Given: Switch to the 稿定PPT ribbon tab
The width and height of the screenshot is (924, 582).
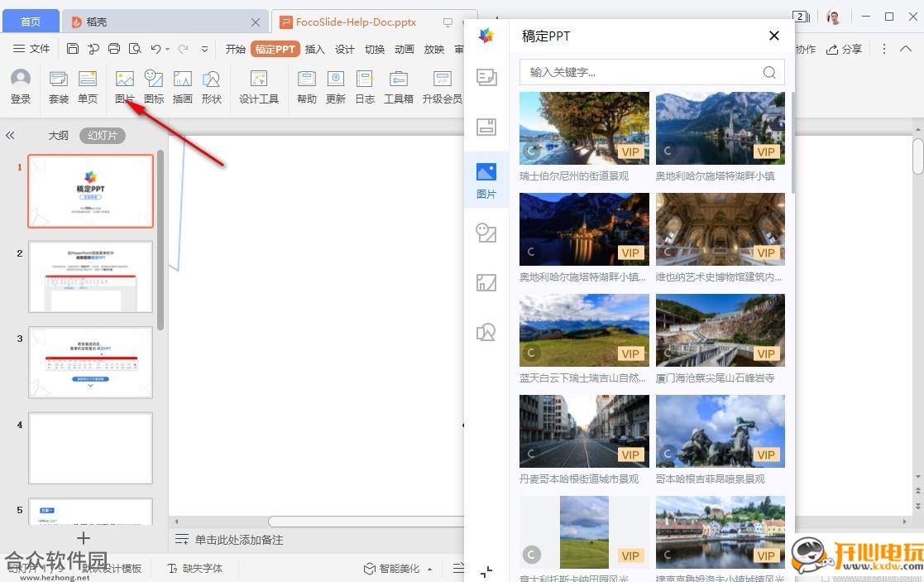Looking at the screenshot, I should point(275,49).
